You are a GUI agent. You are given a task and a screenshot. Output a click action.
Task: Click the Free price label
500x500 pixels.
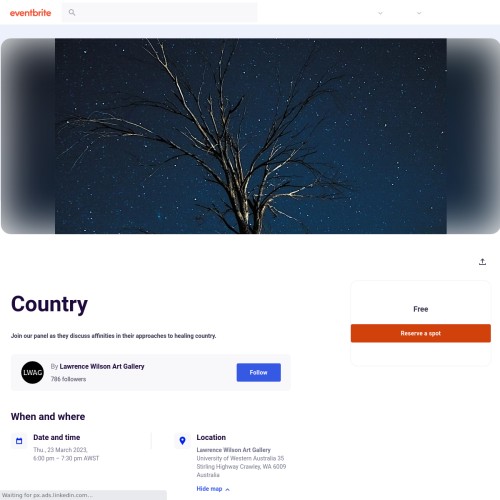tap(421, 309)
